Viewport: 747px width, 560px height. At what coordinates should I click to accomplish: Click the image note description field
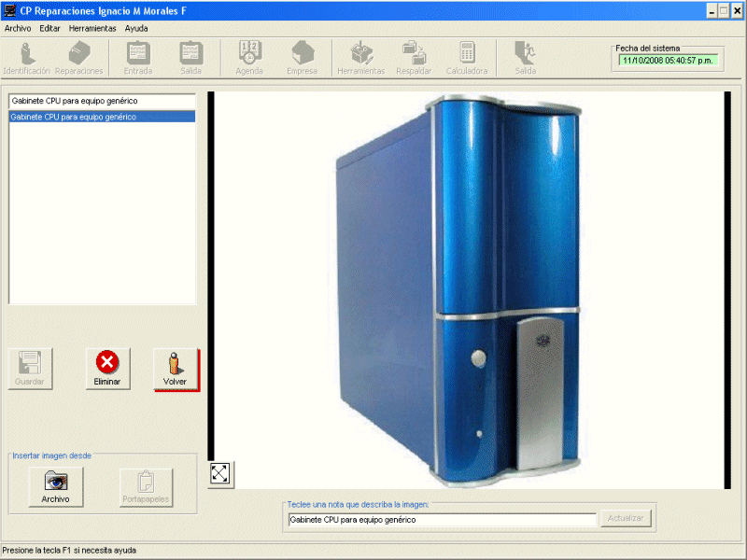tap(442, 520)
